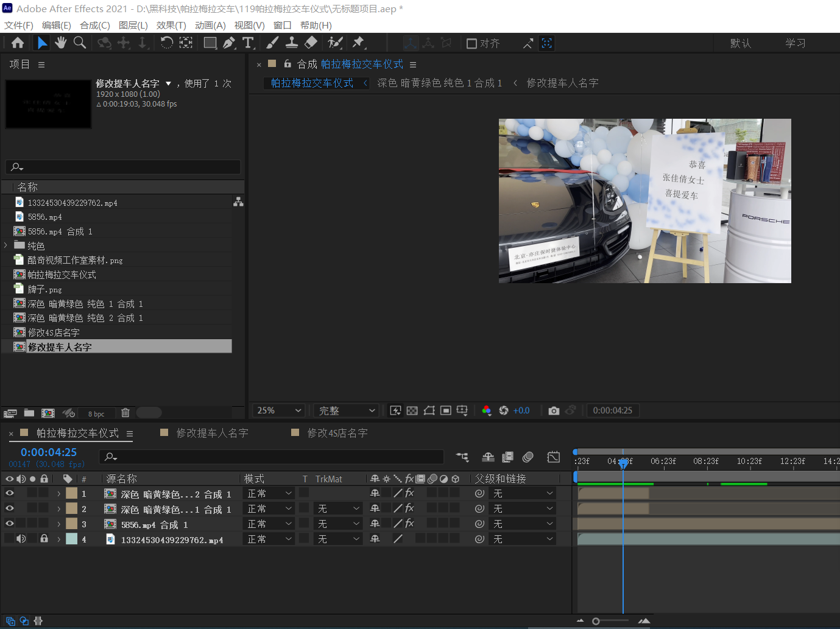Select the Roto Brush tool
Viewport: 840px width, 629px height.
tap(335, 43)
